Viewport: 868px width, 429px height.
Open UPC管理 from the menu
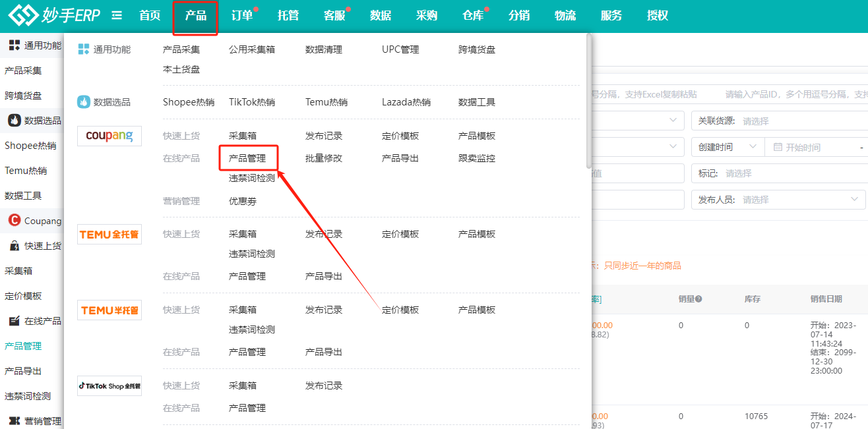tap(400, 49)
